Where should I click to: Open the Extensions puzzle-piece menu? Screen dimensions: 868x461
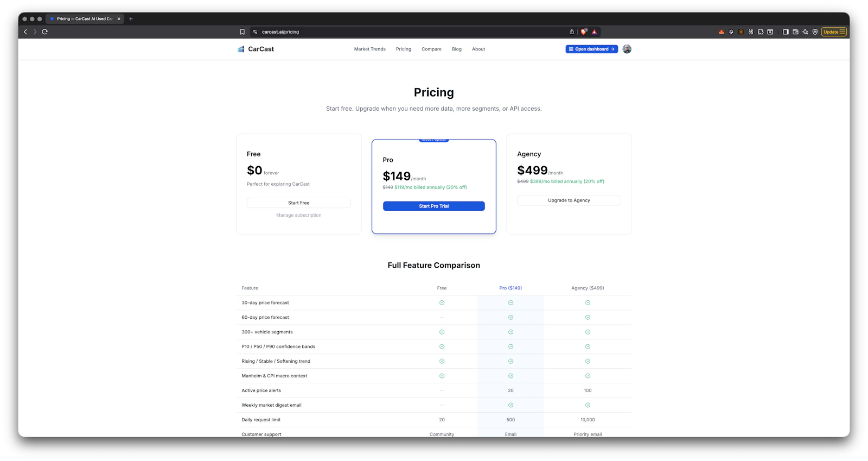point(761,32)
